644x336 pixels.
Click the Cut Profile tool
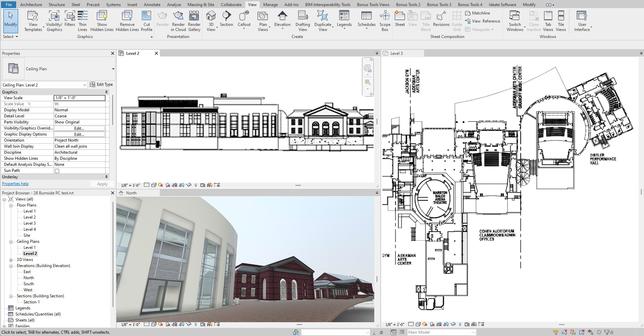147,21
